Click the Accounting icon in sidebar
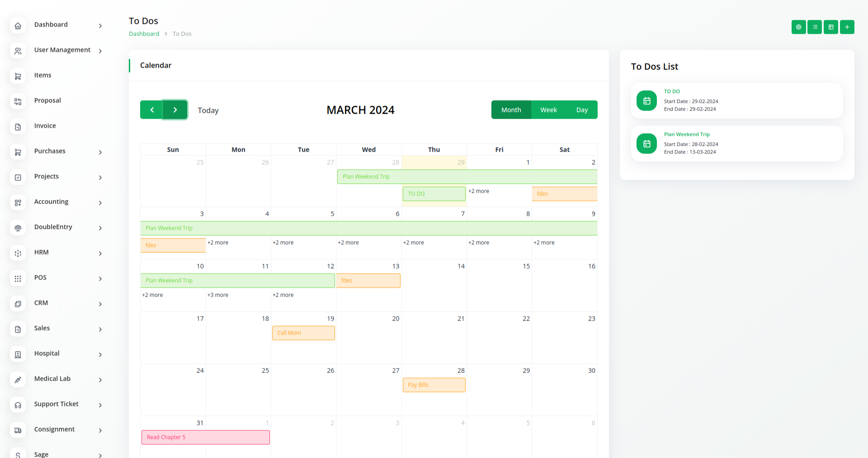868x458 pixels. (18, 203)
